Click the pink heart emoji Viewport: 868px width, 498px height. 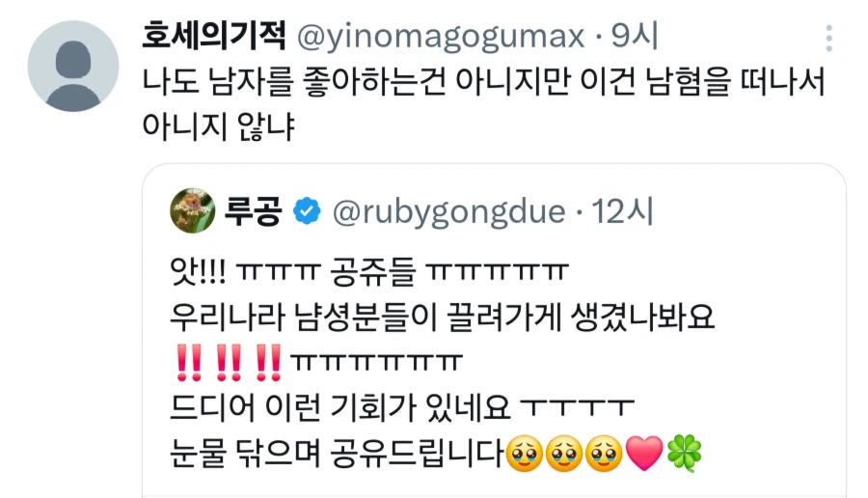(644, 454)
